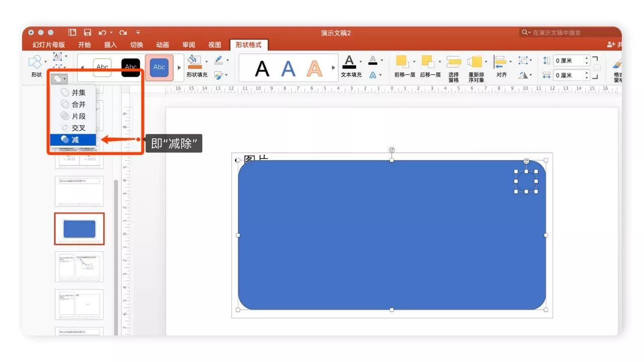Open the 动画 ribbon tab
This screenshot has height=362, width=644.
point(163,45)
